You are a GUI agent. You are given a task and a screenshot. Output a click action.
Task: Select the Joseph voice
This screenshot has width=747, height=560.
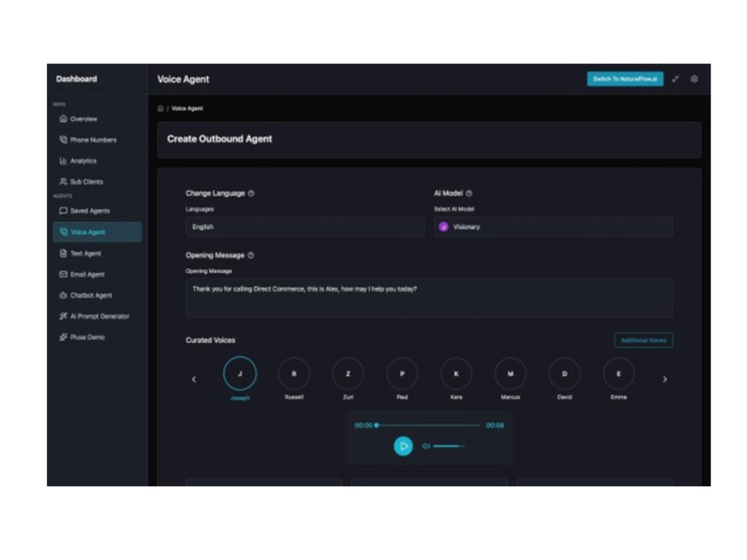coord(240,374)
